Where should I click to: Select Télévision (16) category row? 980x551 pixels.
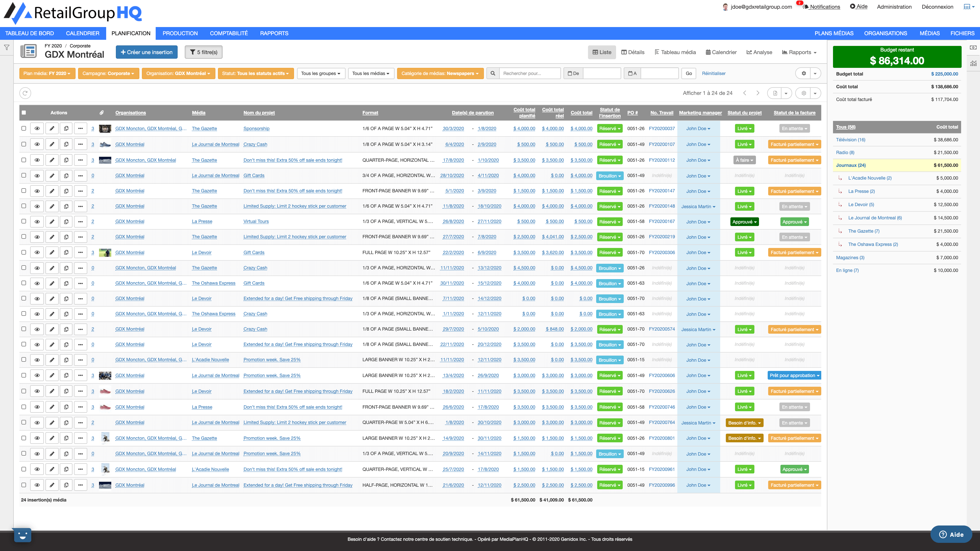tap(897, 140)
